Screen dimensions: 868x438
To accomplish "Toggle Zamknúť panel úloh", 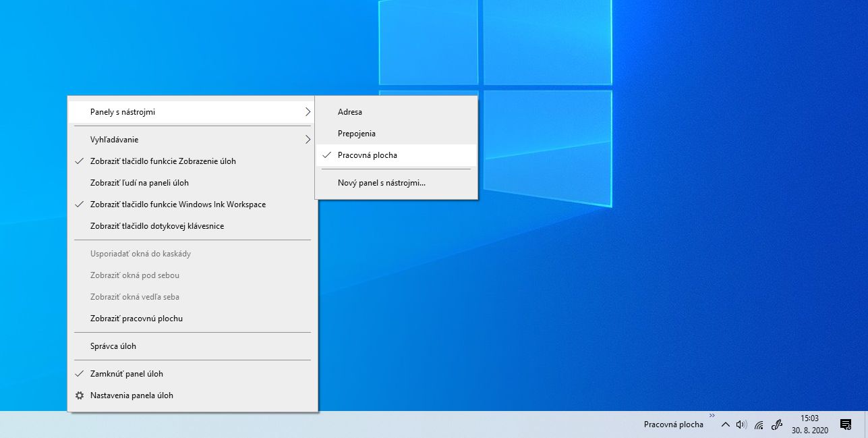I will click(x=192, y=374).
